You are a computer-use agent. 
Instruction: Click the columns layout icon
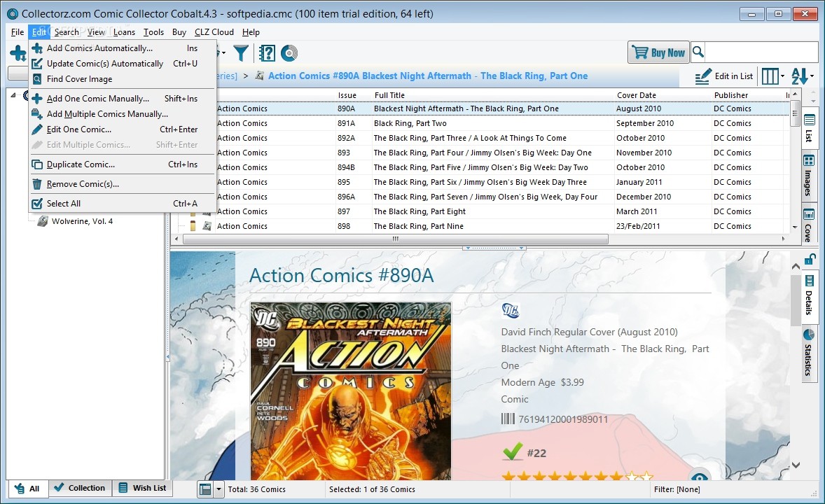click(x=770, y=76)
